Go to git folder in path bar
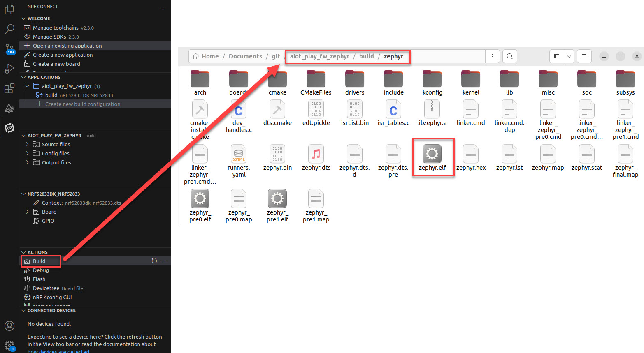The height and width of the screenshot is (353, 644). (x=276, y=56)
